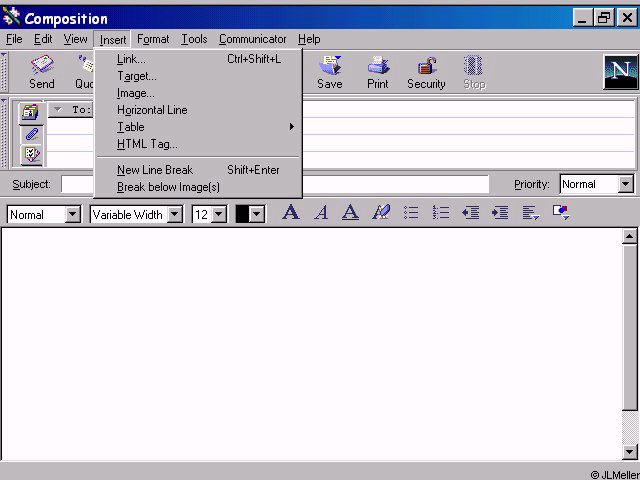
Task: Click the scrollbar down arrow
Action: click(629, 451)
